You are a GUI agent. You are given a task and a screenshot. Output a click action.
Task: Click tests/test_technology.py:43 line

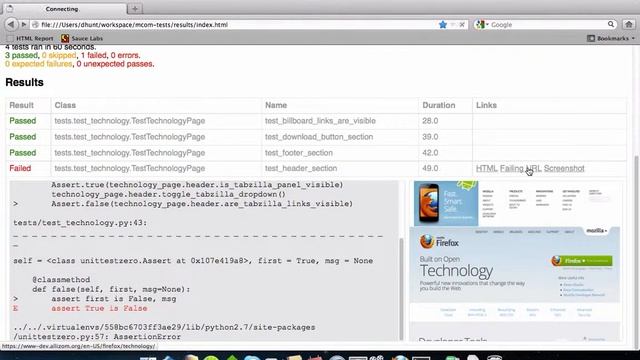point(80,223)
